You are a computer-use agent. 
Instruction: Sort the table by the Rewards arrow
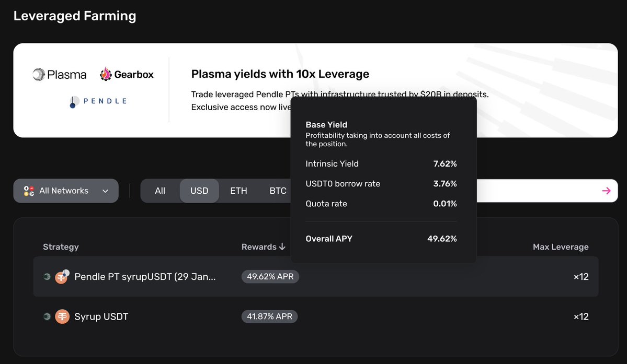tap(282, 247)
